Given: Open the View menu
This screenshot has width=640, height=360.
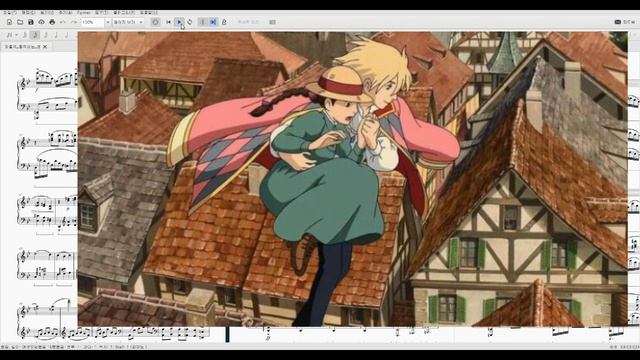Looking at the screenshot, I should pos(47,13).
